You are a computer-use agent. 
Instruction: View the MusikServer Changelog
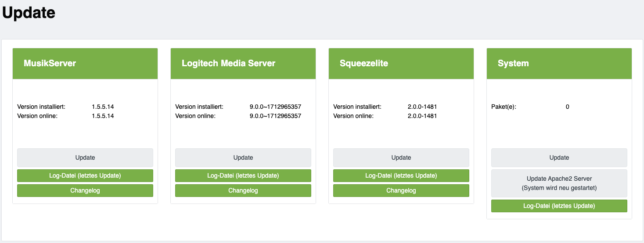pos(85,190)
